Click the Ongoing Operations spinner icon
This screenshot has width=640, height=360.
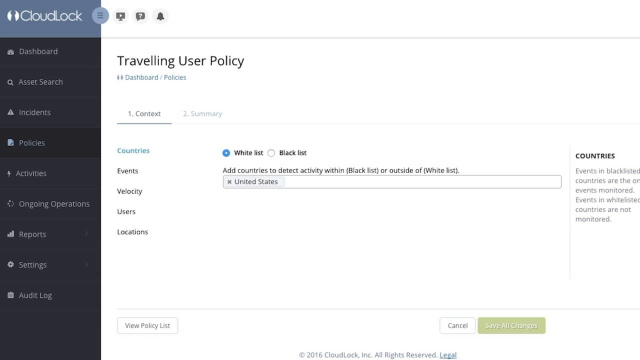[11, 203]
